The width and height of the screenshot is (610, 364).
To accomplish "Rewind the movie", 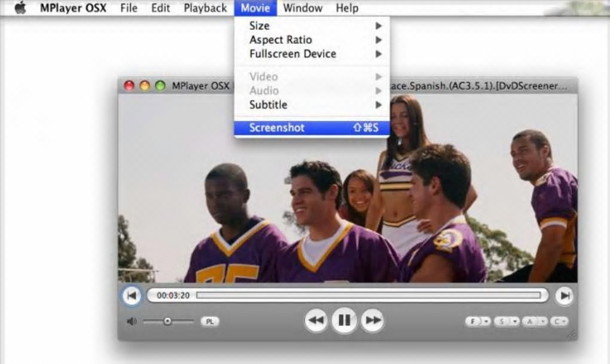I will tap(316, 320).
